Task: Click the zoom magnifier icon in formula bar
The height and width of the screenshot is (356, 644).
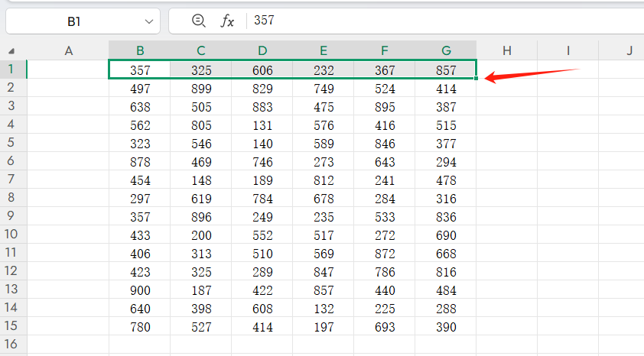Action: 199,21
